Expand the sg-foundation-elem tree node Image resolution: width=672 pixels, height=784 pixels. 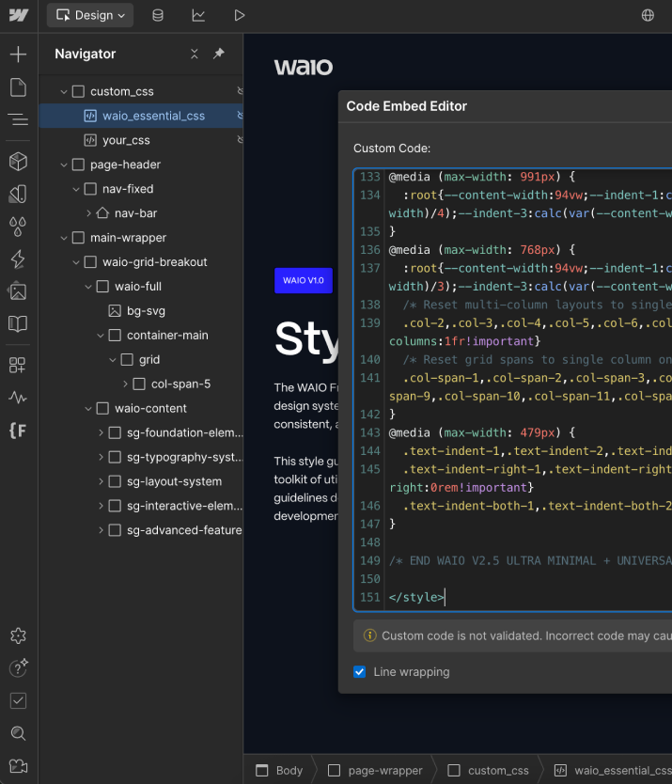101,433
